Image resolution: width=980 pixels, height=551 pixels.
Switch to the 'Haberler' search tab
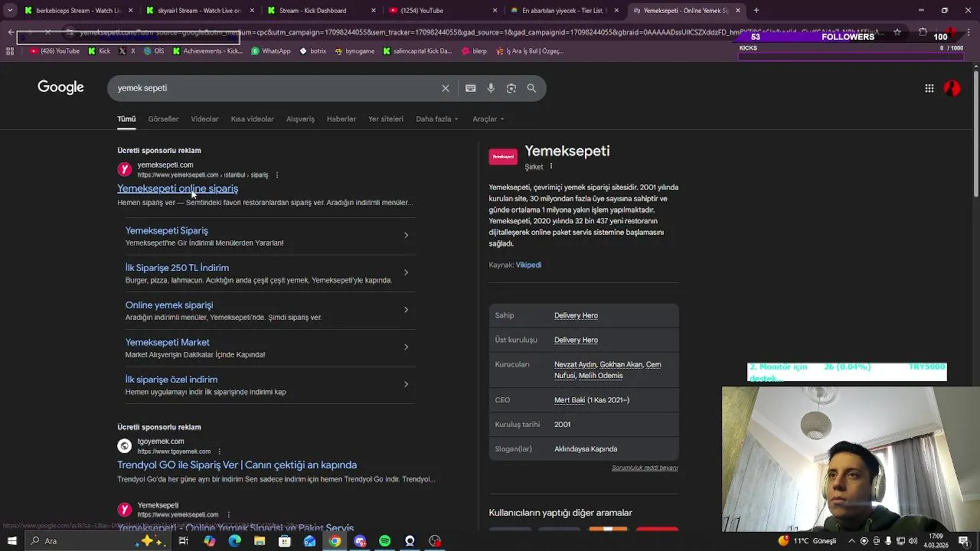(x=341, y=119)
